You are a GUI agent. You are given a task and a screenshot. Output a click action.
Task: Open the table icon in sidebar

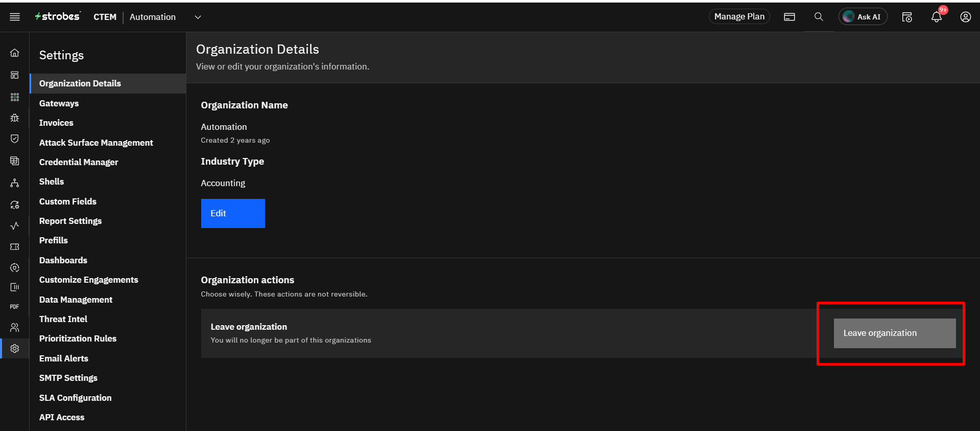pos(15,161)
